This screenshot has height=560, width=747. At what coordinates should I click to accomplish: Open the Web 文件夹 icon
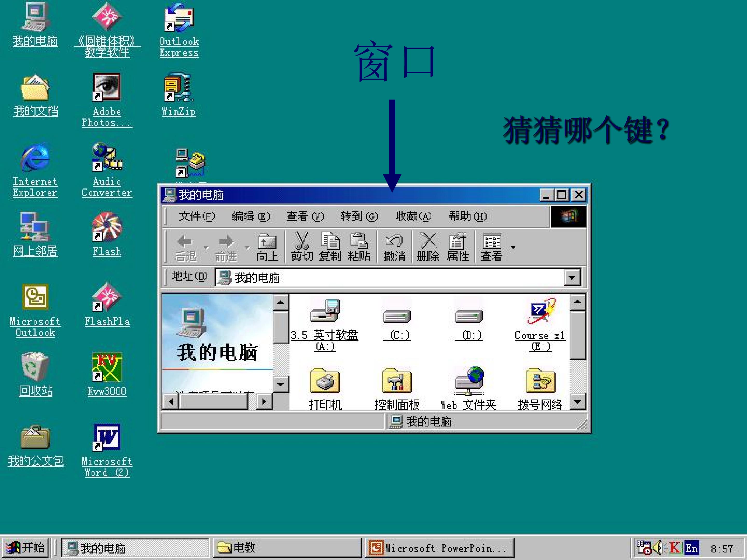[x=468, y=388]
